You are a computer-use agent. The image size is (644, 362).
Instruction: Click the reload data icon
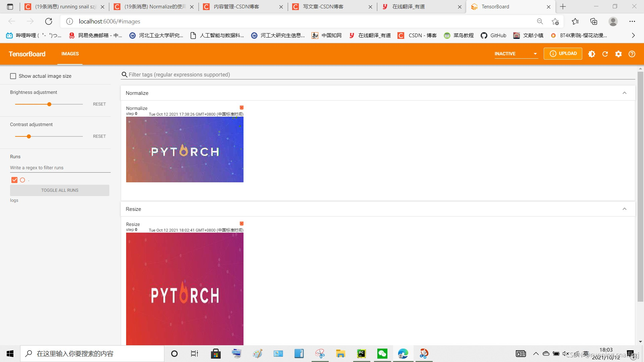(605, 54)
